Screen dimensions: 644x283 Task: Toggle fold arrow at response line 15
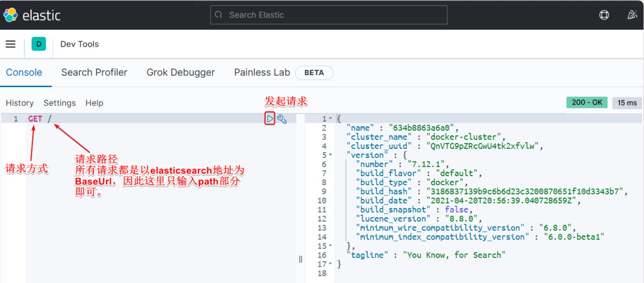coord(331,246)
